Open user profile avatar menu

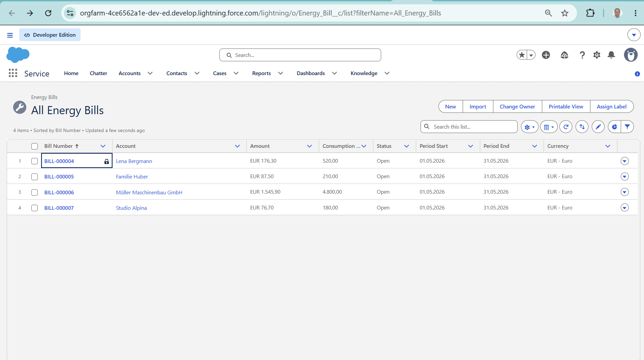point(631,55)
